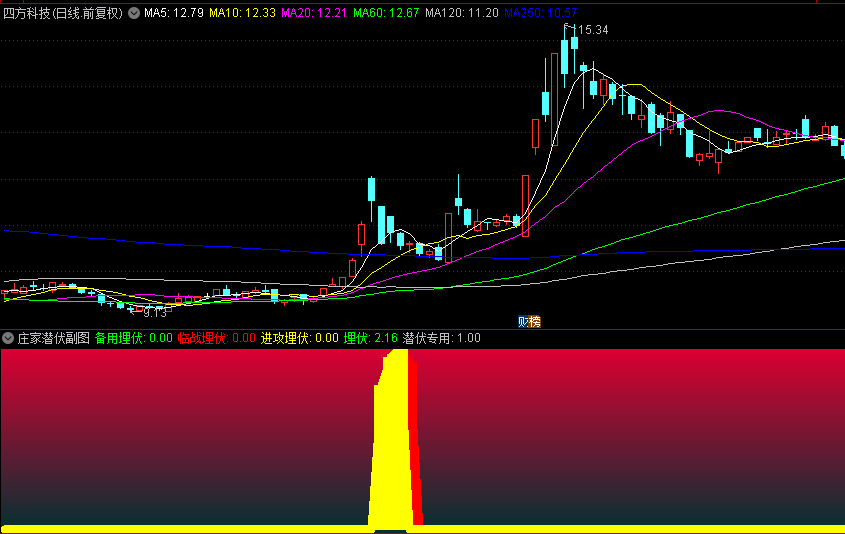Viewport: 845px width, 534px height.
Task: Click the yellow ambush peak in sub-chart
Action: pyautogui.click(x=392, y=439)
